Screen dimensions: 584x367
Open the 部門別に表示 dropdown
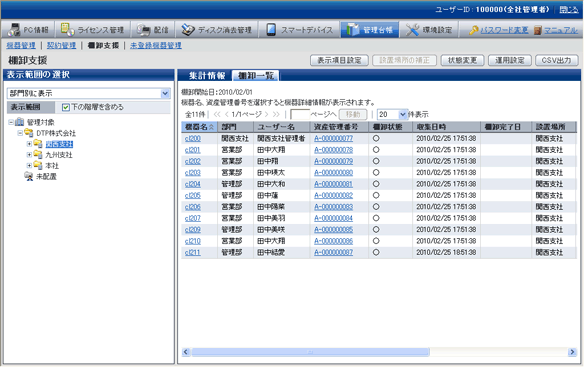click(165, 93)
